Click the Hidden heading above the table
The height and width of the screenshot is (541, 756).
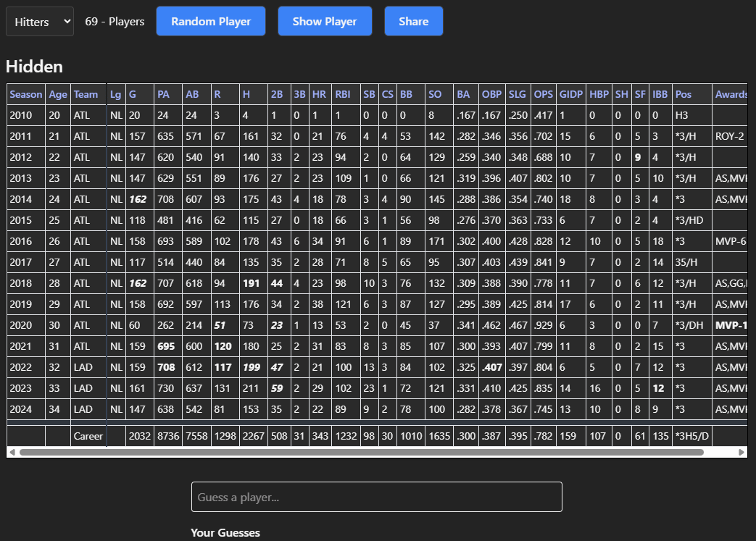point(34,67)
